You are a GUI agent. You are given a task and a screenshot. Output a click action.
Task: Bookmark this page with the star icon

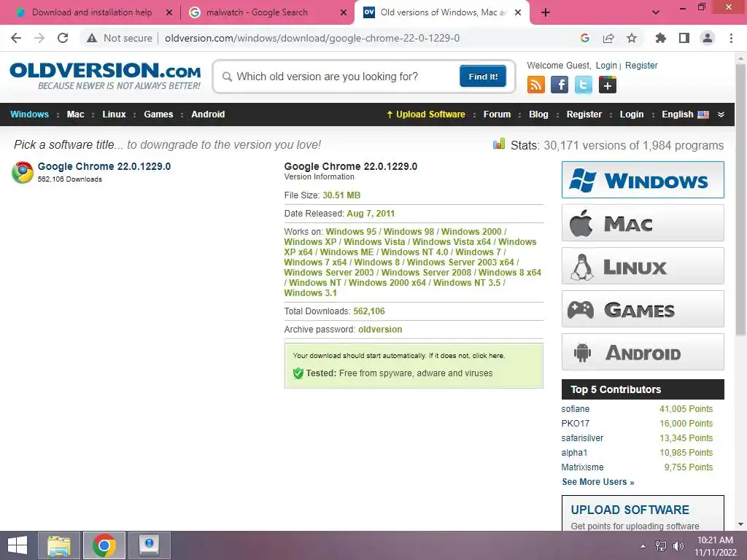coord(632,38)
